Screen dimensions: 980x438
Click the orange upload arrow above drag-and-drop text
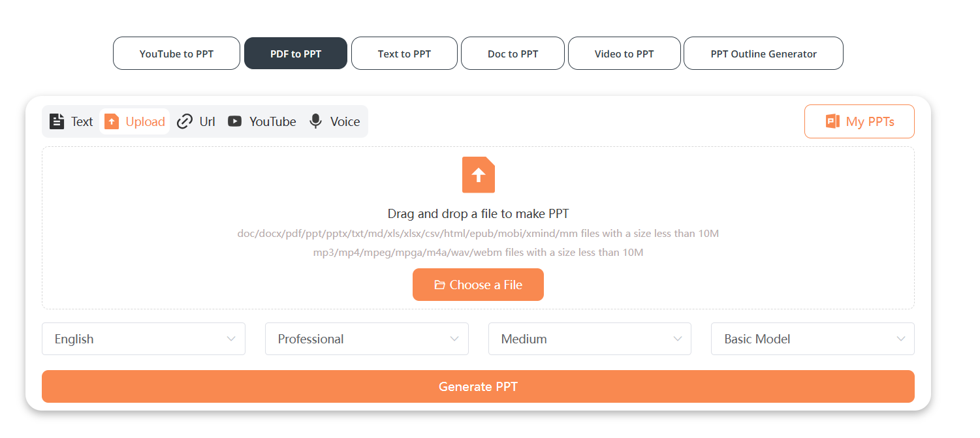[x=478, y=174]
